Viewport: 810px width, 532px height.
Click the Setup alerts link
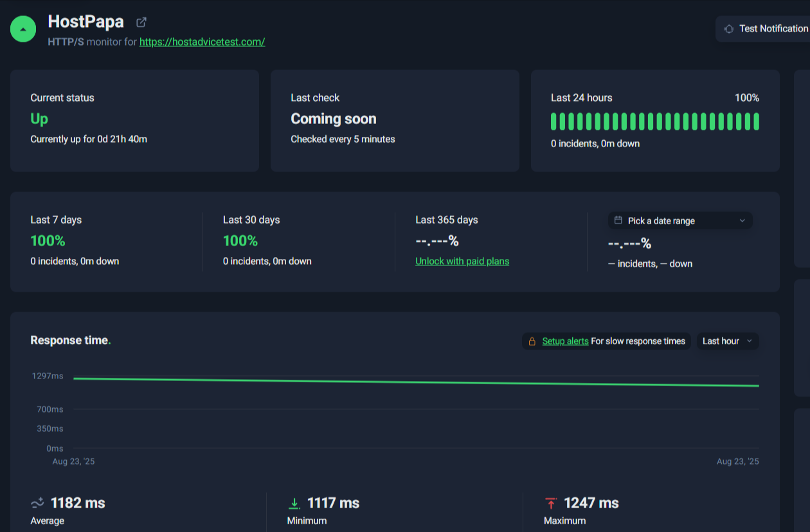565,341
